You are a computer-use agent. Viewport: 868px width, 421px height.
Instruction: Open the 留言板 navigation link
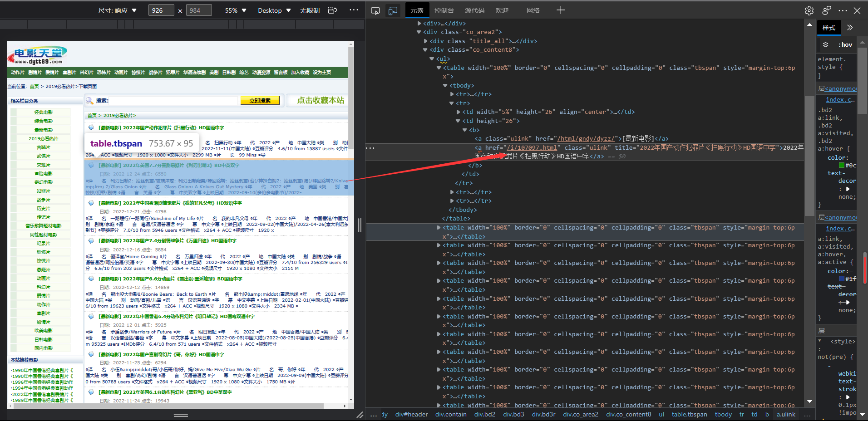point(281,73)
